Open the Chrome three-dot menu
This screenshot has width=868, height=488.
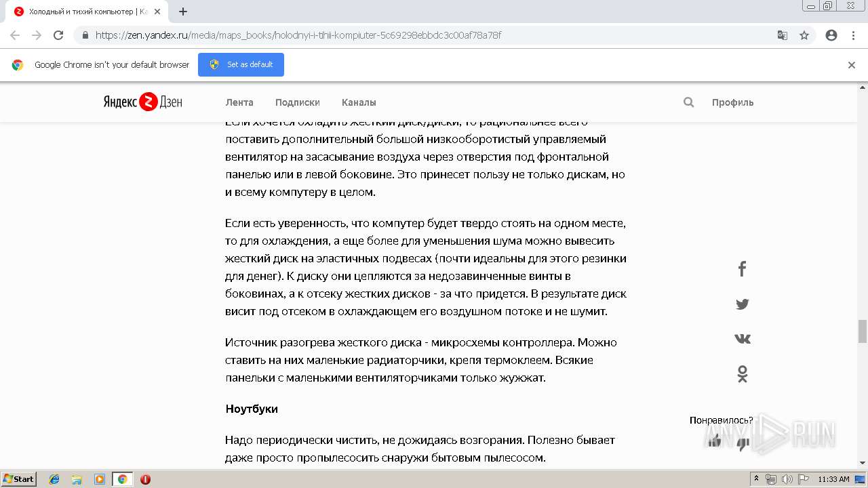(853, 35)
